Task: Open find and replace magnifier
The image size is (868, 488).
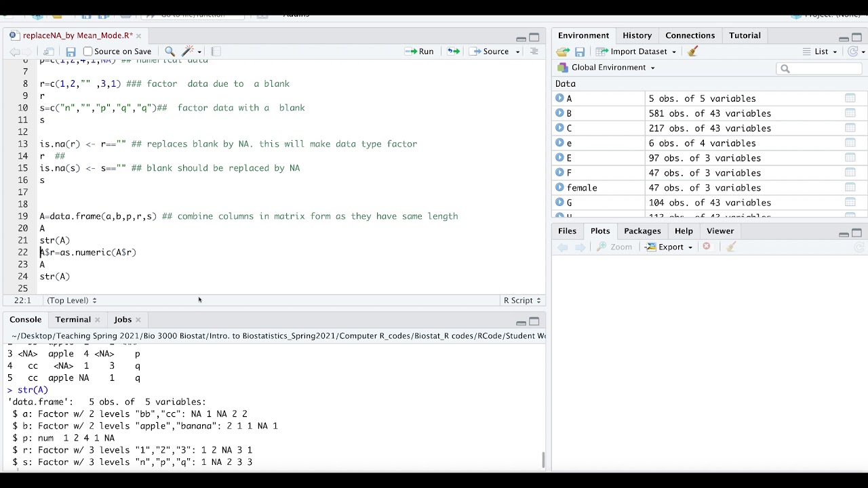Action: [x=170, y=52]
